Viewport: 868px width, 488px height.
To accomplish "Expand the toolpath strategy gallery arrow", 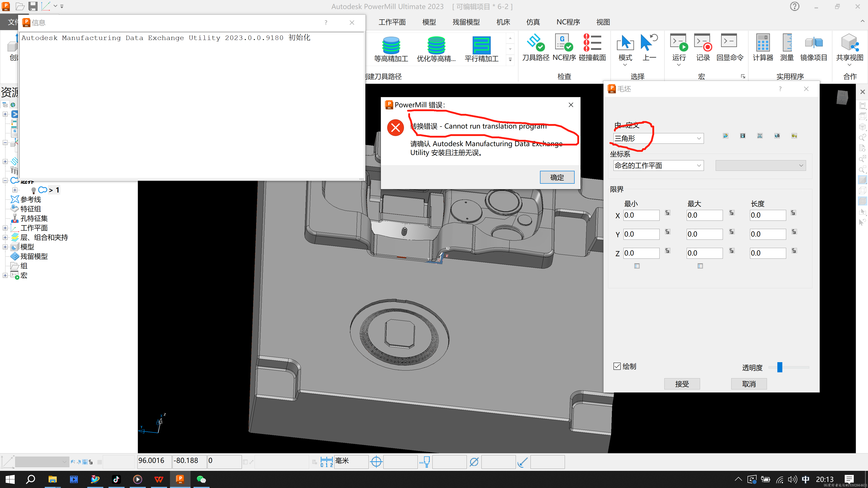I will (x=510, y=60).
